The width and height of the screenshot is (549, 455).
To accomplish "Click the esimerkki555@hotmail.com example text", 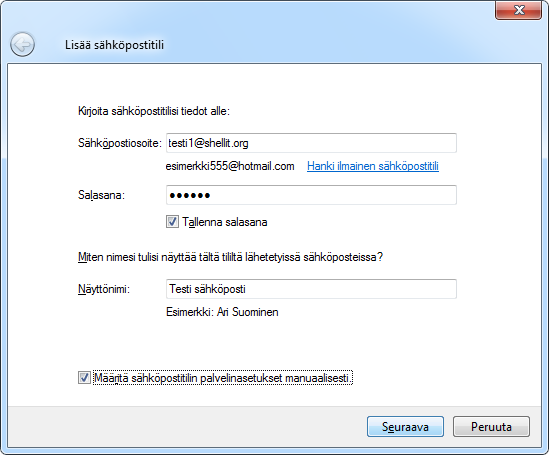I will click(x=230, y=166).
